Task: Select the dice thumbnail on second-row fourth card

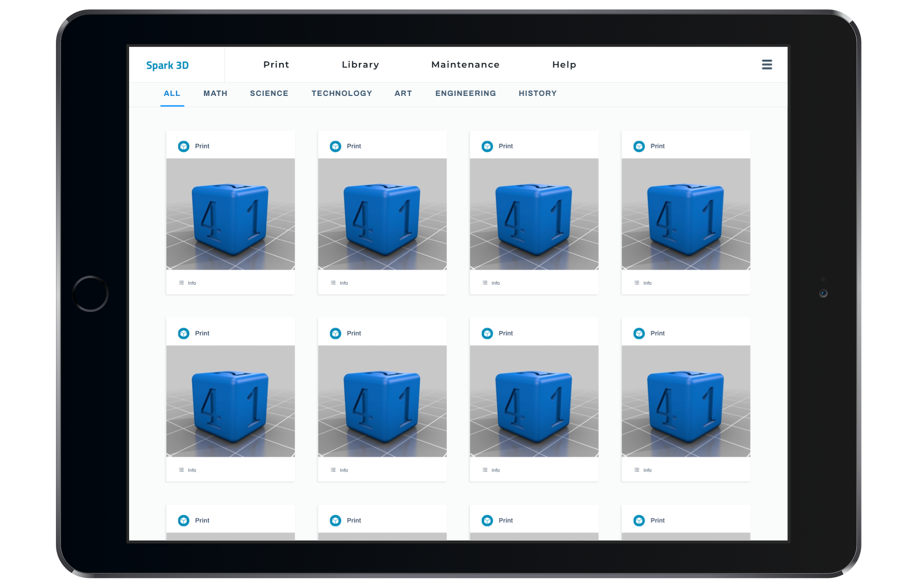Action: pyautogui.click(x=685, y=401)
